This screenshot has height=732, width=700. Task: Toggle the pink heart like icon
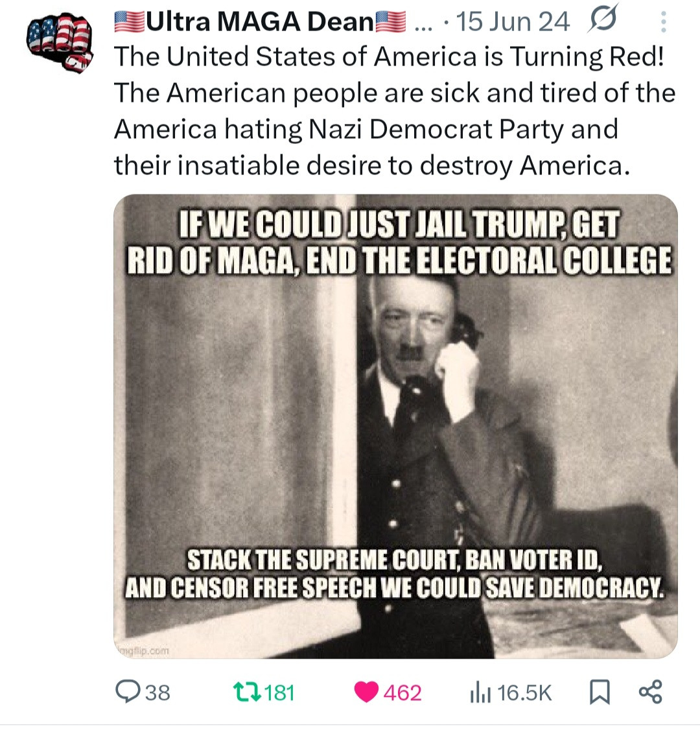[x=366, y=692]
